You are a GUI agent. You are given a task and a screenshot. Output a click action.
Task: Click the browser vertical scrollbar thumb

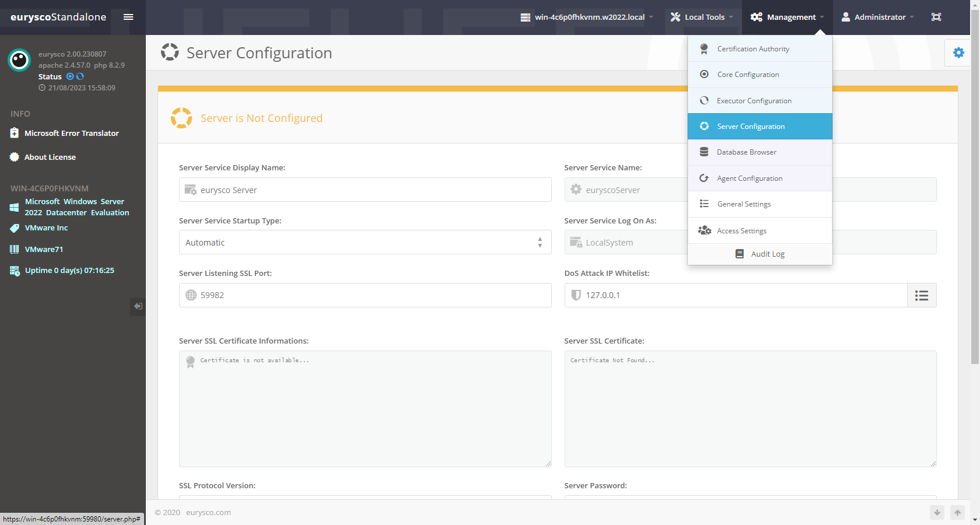[975, 187]
